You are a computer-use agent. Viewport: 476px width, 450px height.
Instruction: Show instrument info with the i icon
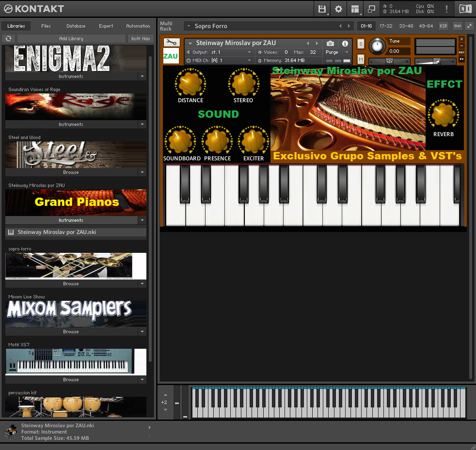(345, 44)
